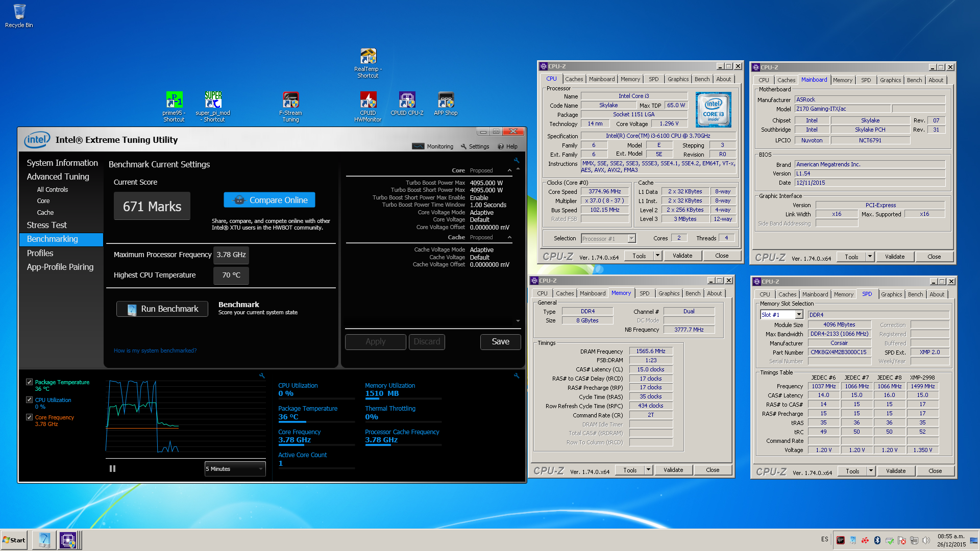Open the APP Shop desktop icon
Image resolution: width=980 pixels, height=551 pixels.
click(x=446, y=104)
